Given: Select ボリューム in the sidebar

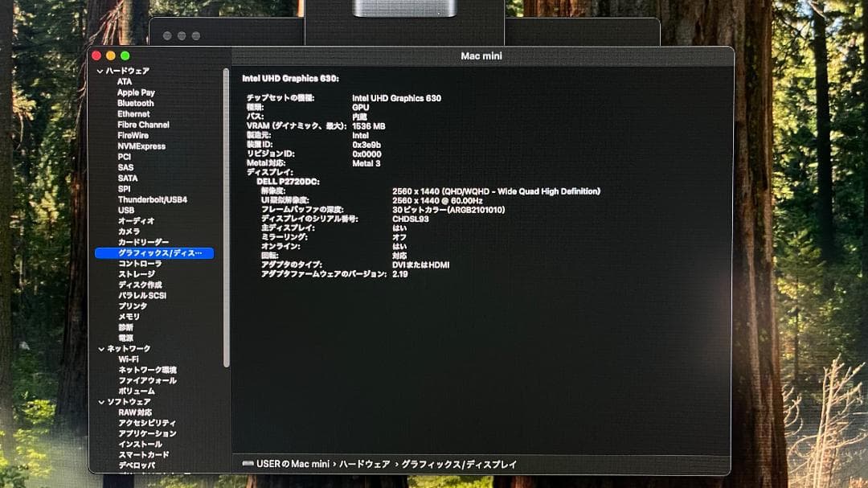Looking at the screenshot, I should (x=137, y=391).
